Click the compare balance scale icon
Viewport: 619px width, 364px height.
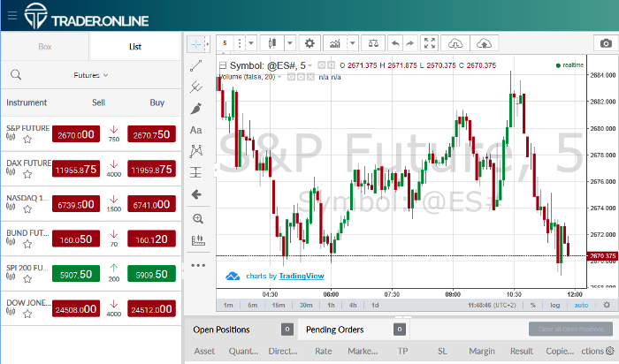click(373, 43)
